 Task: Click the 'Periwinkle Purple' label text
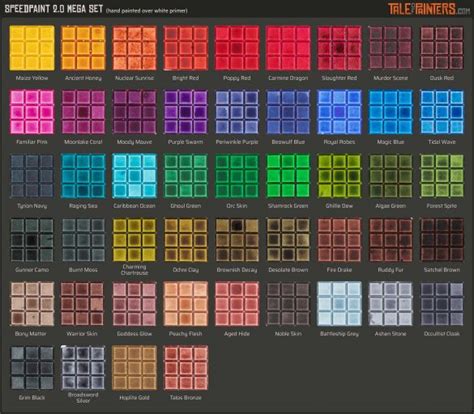click(x=237, y=142)
